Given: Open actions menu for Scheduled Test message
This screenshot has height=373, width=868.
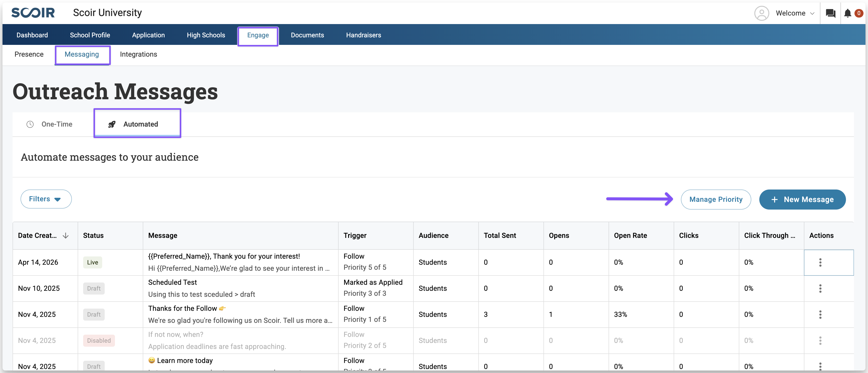Looking at the screenshot, I should point(820,288).
